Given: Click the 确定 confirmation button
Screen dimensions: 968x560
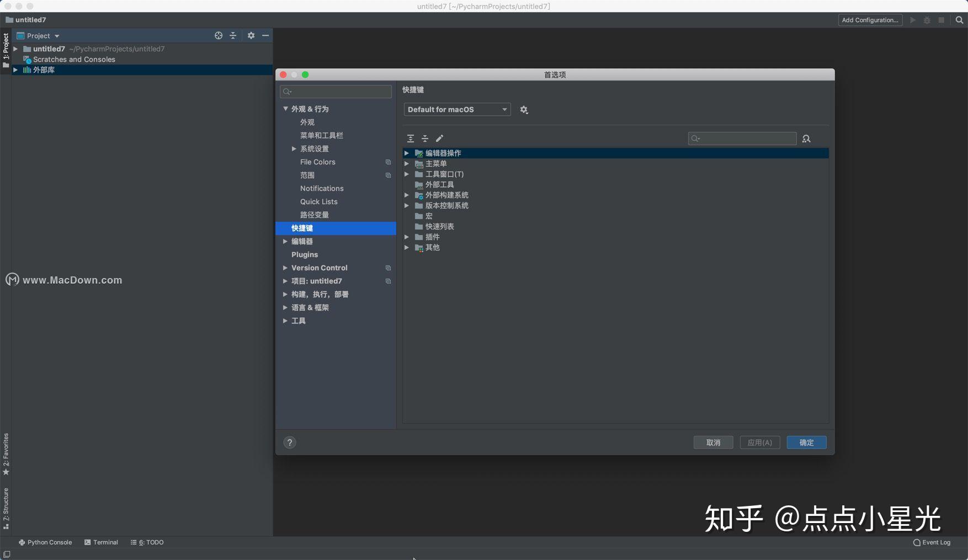Looking at the screenshot, I should pos(806,442).
